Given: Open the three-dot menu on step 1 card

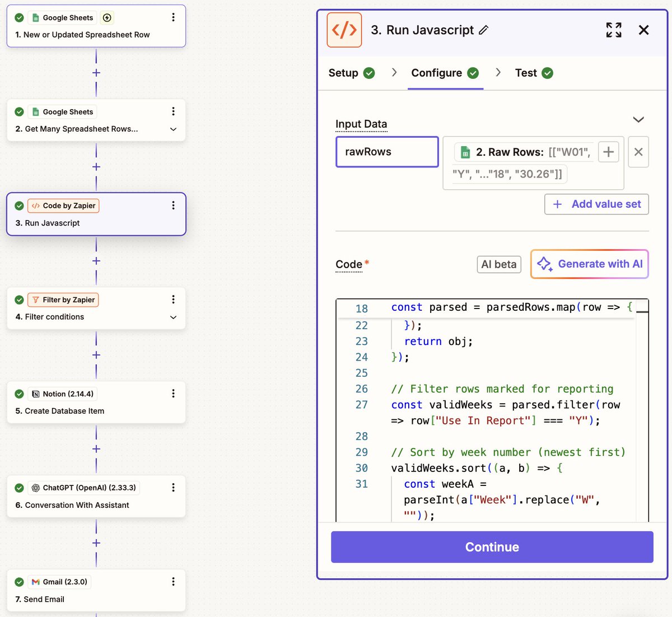Looking at the screenshot, I should pyautogui.click(x=173, y=17).
